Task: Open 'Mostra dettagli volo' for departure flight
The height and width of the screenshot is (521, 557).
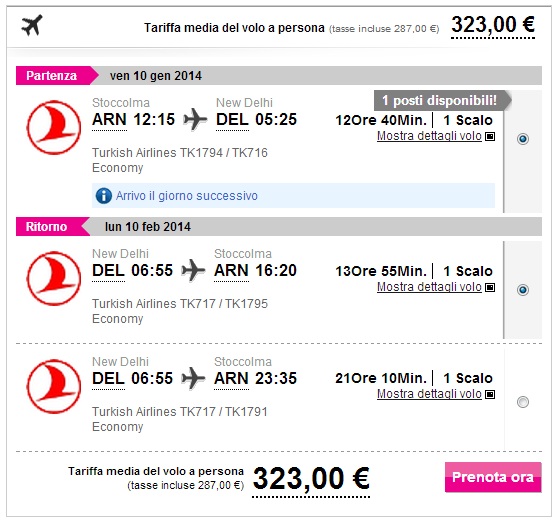Action: coord(429,136)
